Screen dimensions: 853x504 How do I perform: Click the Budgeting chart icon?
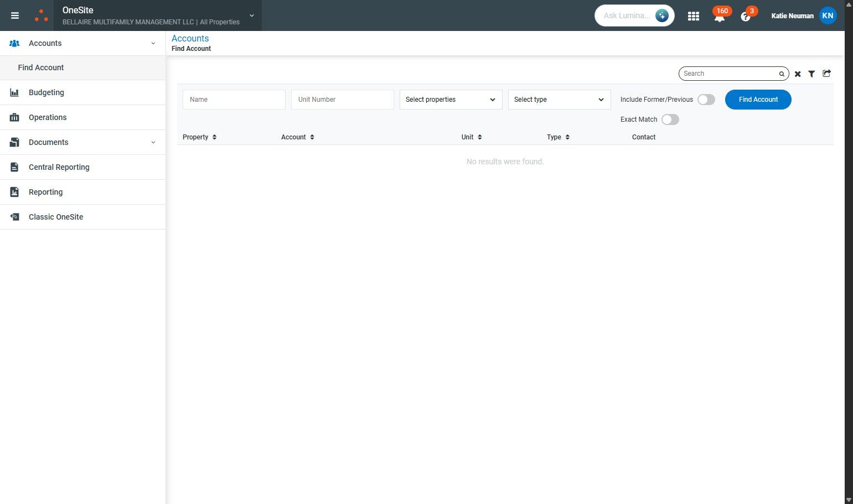(15, 92)
